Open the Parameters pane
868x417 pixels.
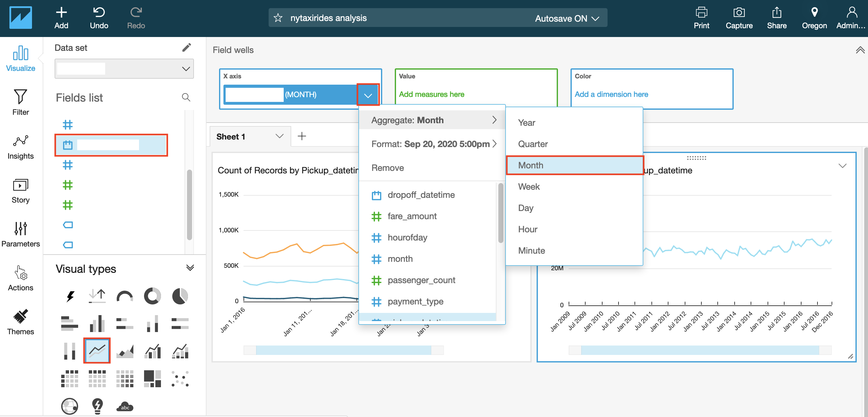20,235
